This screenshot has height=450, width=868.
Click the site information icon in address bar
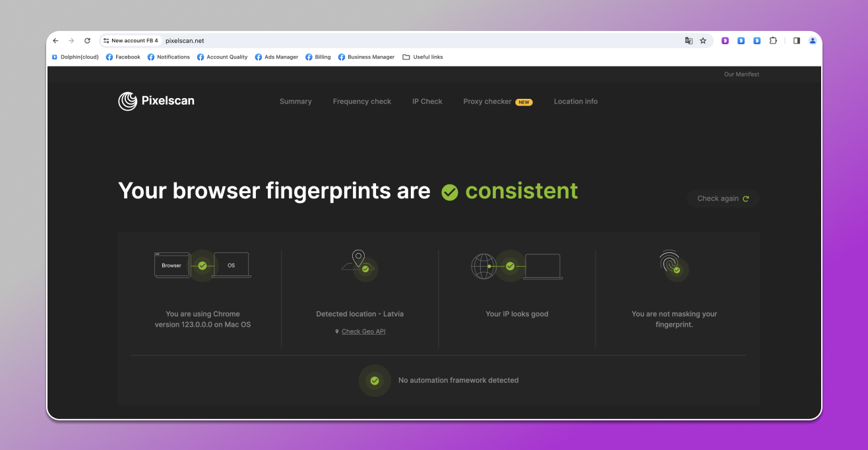[x=106, y=41]
